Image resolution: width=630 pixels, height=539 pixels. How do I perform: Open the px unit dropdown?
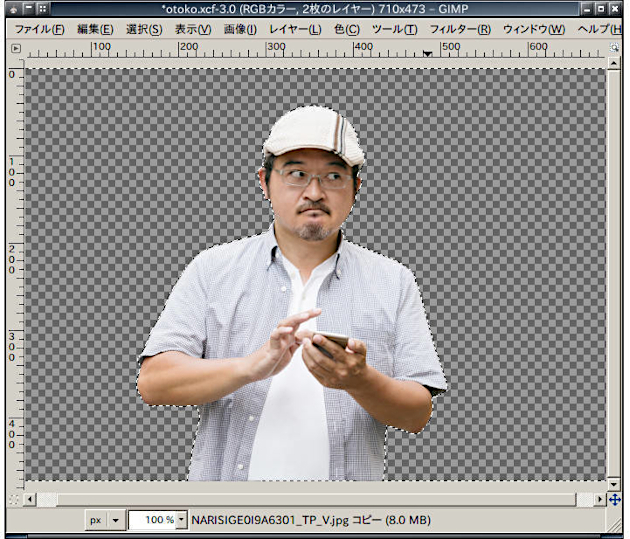105,520
